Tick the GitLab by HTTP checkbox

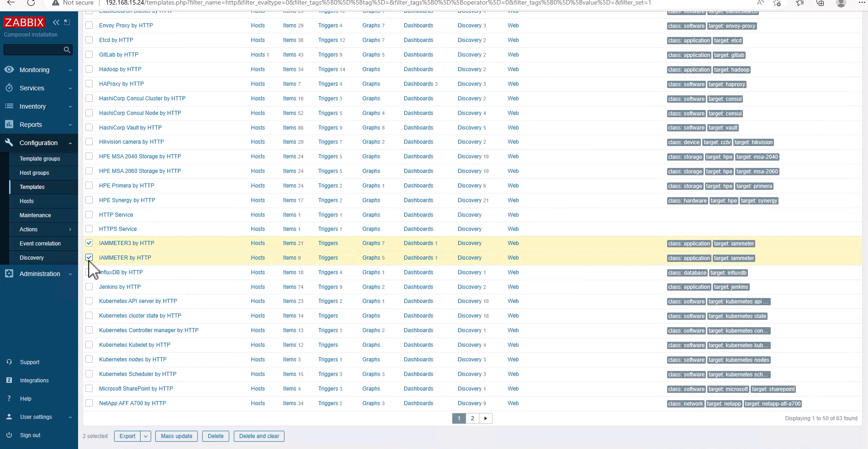pyautogui.click(x=89, y=55)
